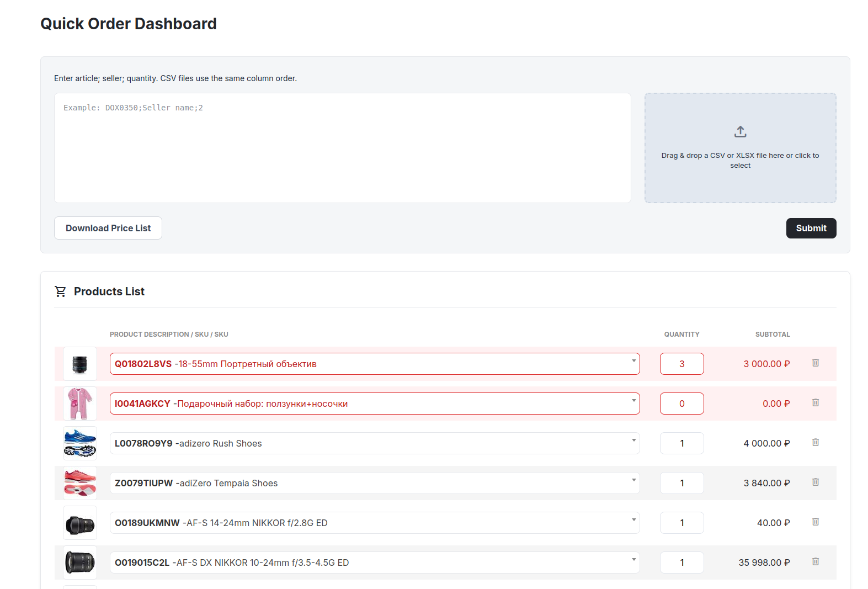Edit quantity for AF-S 14-24mm NIKKOR
868x589 pixels.
pyautogui.click(x=682, y=523)
